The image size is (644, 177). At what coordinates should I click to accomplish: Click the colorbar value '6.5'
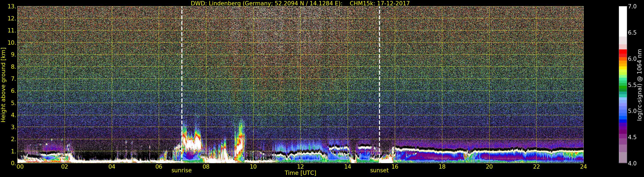632,33
